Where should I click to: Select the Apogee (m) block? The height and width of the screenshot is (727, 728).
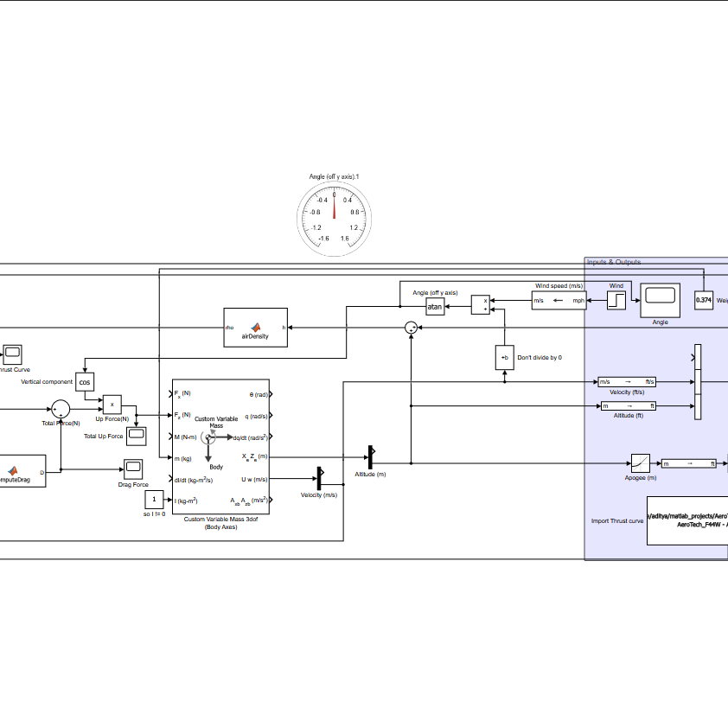(x=641, y=463)
